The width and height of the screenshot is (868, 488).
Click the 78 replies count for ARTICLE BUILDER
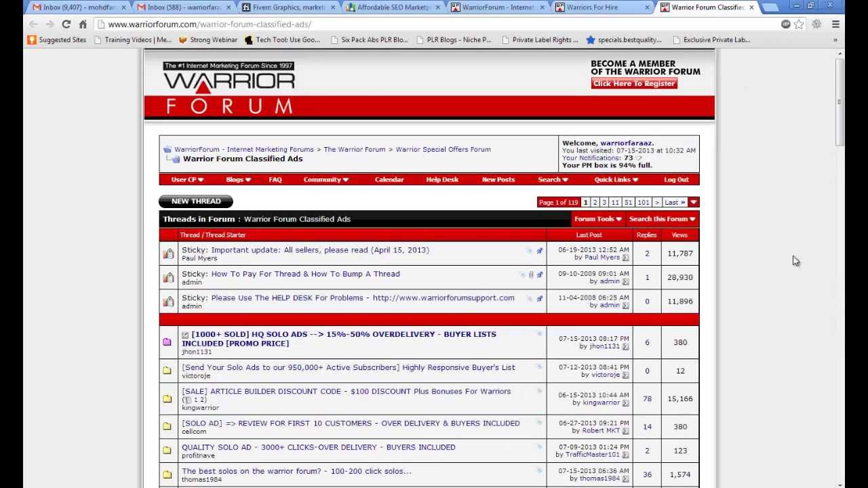pos(647,399)
